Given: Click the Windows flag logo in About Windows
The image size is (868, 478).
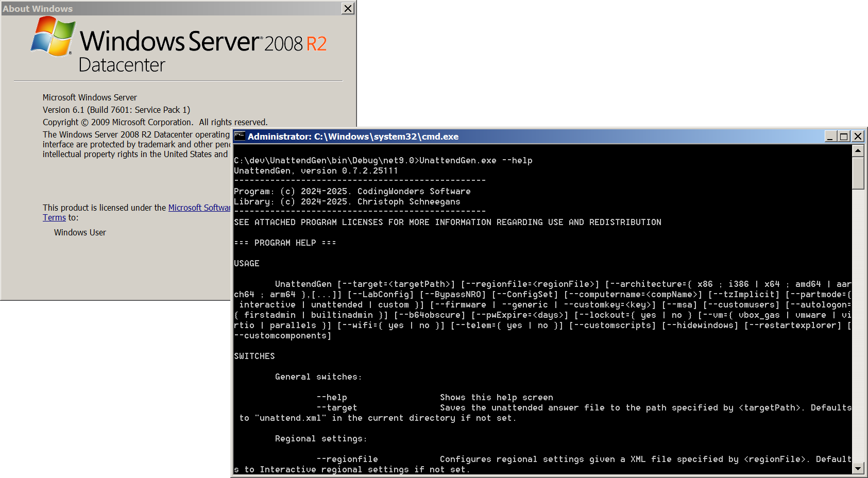Looking at the screenshot, I should click(x=53, y=36).
